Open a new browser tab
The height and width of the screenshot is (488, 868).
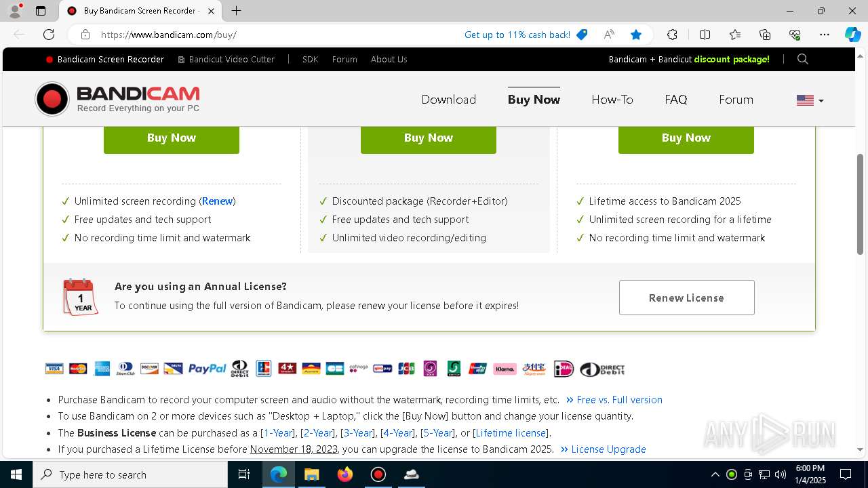(236, 11)
